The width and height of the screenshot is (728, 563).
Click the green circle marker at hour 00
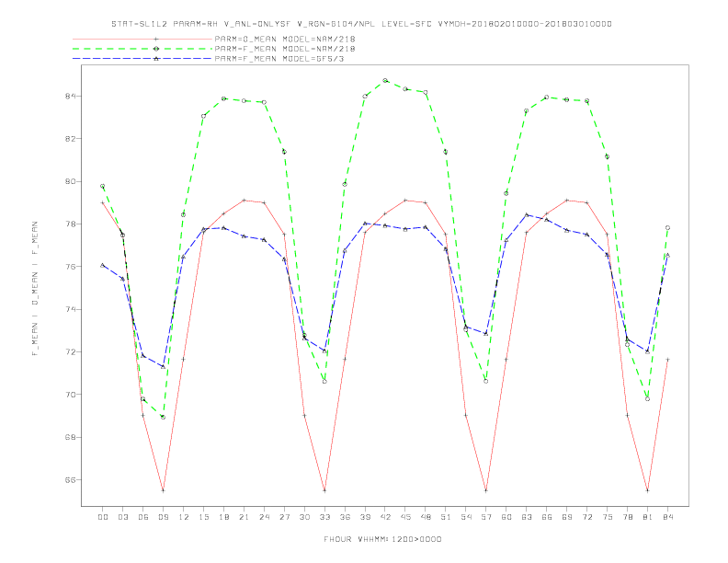[103, 186]
